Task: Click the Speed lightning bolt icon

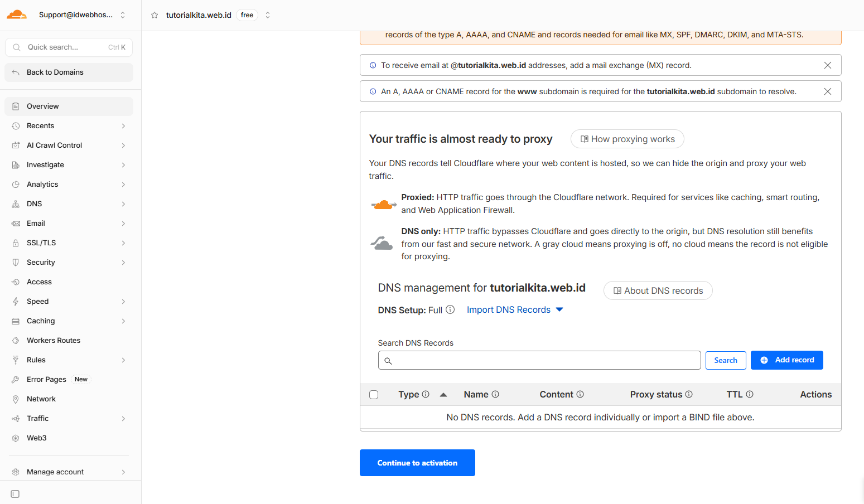Action: pyautogui.click(x=16, y=302)
